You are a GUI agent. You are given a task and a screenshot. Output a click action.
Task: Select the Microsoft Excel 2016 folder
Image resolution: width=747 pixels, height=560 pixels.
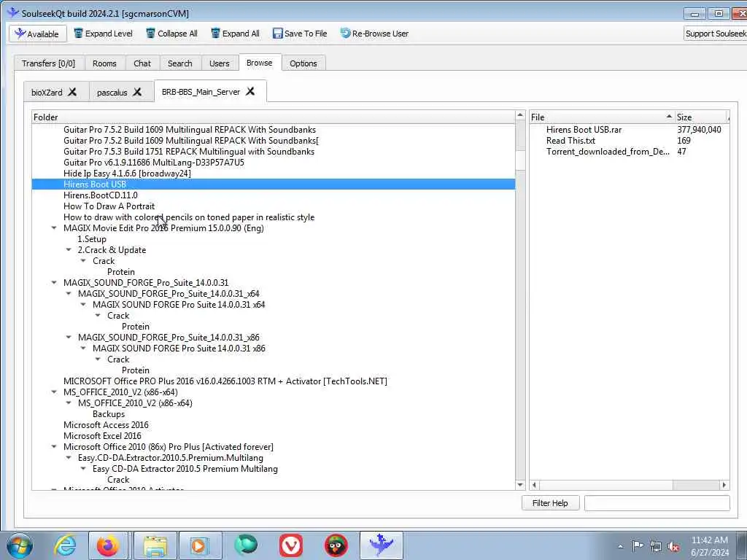pos(102,436)
